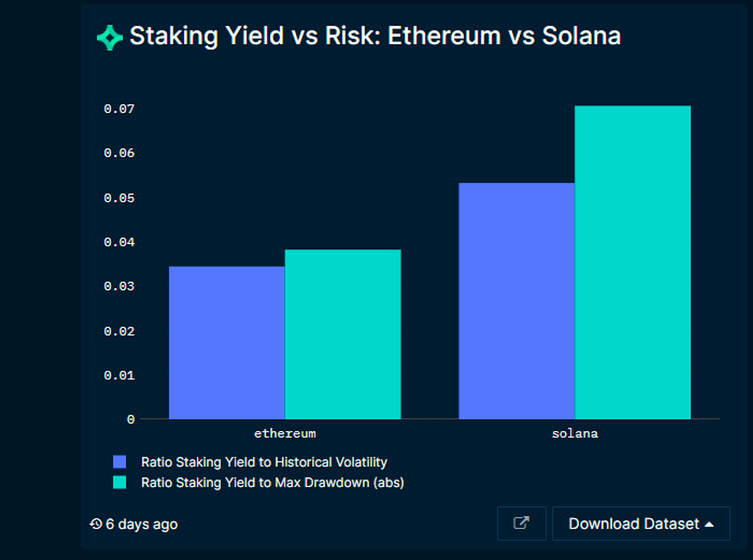Click the 0.07 y-axis tick label

coord(119,109)
